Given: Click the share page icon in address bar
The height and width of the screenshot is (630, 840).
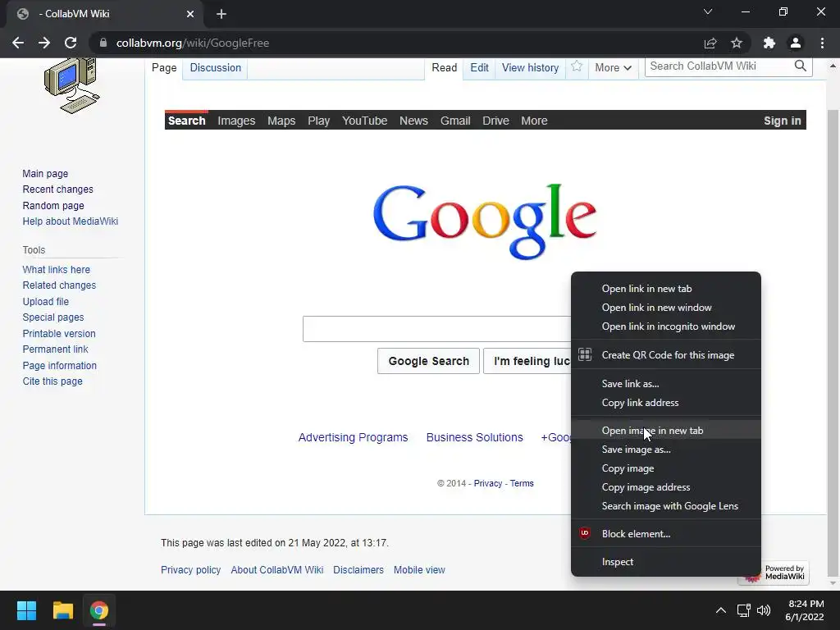Looking at the screenshot, I should tap(710, 43).
